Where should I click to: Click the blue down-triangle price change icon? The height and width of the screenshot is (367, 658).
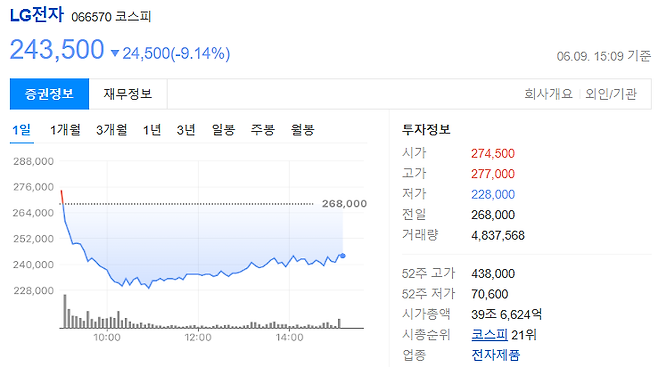tap(115, 53)
